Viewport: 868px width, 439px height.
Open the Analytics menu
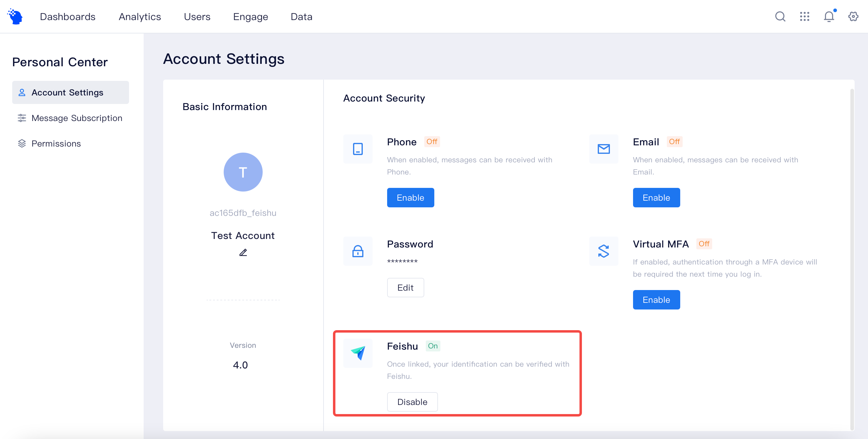click(140, 17)
